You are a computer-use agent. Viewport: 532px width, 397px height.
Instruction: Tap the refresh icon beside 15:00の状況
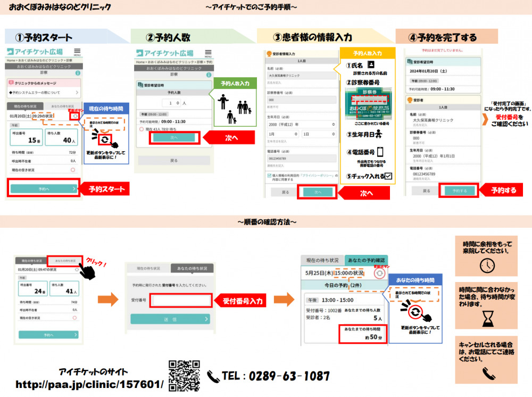[x=379, y=274]
